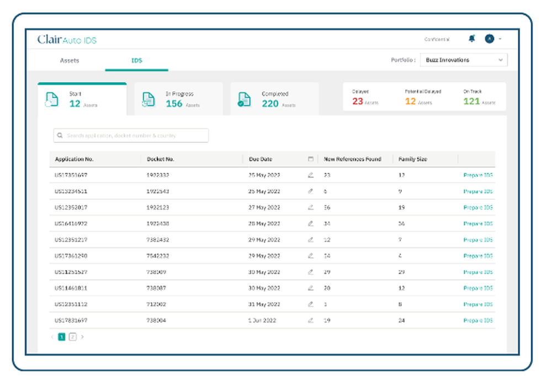Switch to the IDS tab
The width and height of the screenshot is (552, 392).
tap(136, 61)
